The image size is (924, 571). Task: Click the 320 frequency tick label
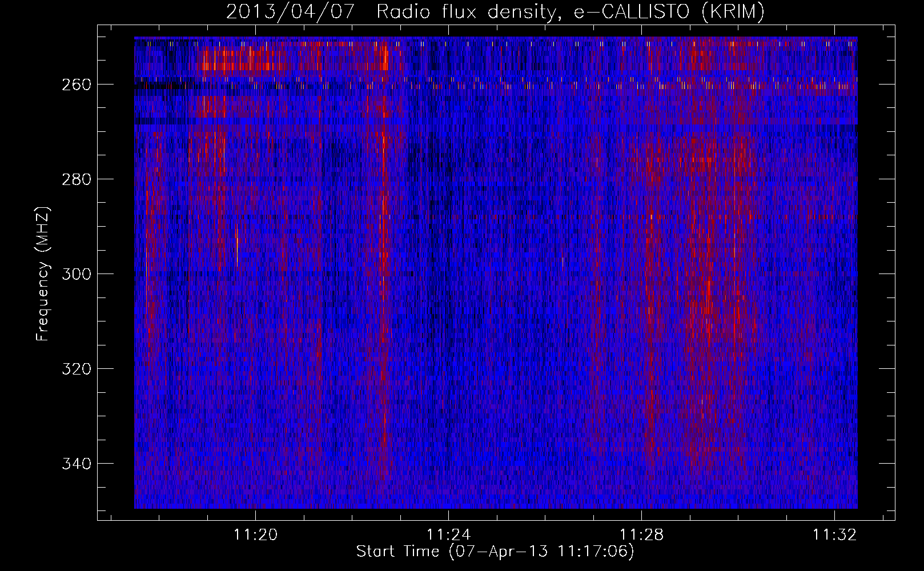click(77, 369)
